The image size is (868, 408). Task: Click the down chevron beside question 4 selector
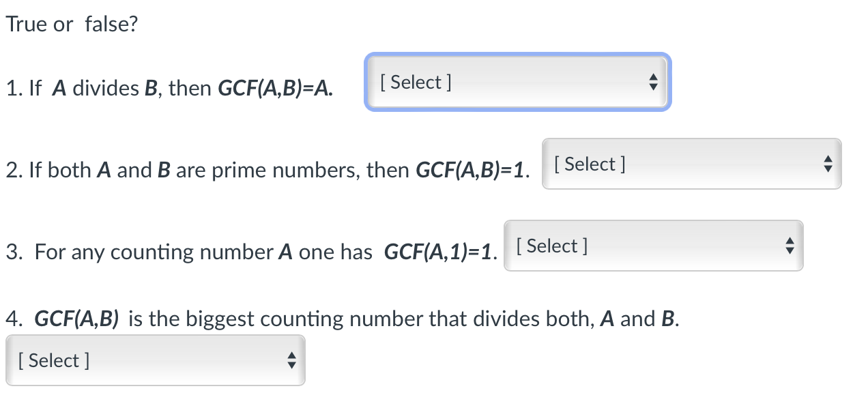pyautogui.click(x=291, y=364)
